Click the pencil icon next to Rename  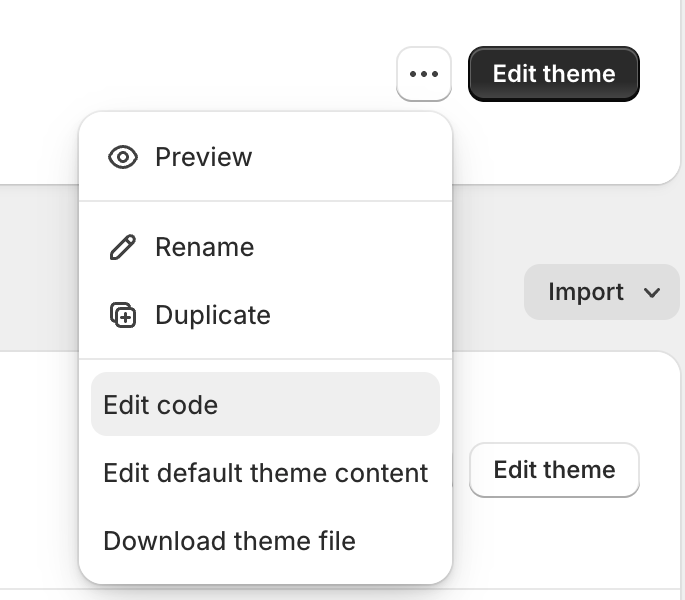123,247
